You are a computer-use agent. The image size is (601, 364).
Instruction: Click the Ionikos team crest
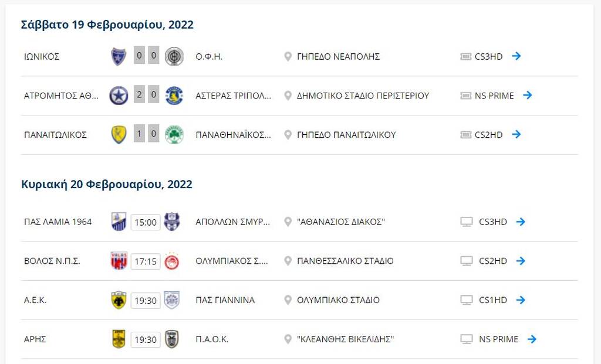click(119, 56)
